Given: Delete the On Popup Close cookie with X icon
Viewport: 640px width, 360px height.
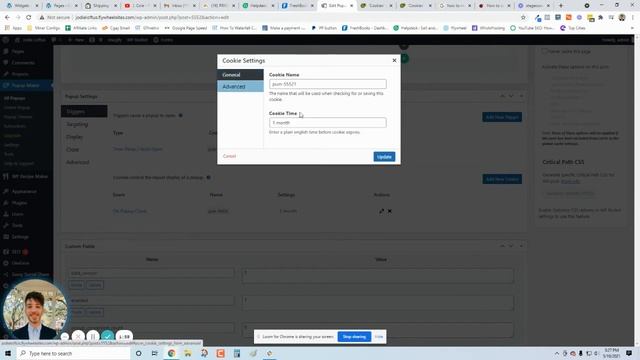Looking at the screenshot, I should point(389,211).
